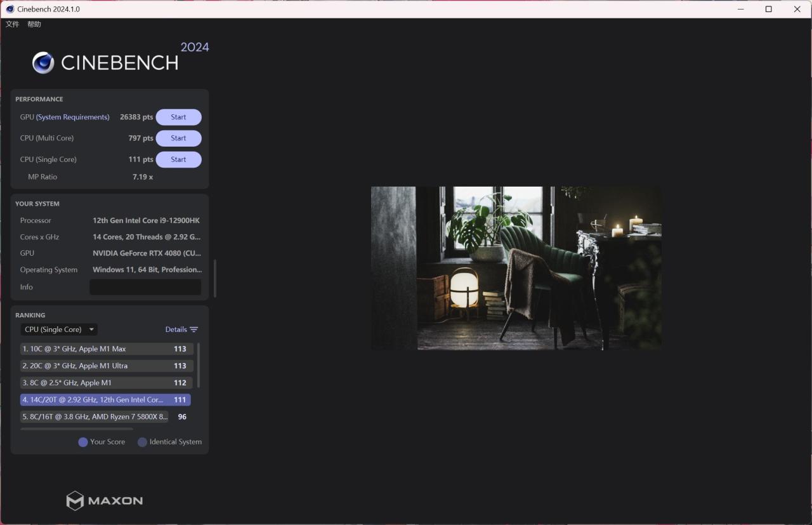Click the Maxon logo

click(105, 501)
